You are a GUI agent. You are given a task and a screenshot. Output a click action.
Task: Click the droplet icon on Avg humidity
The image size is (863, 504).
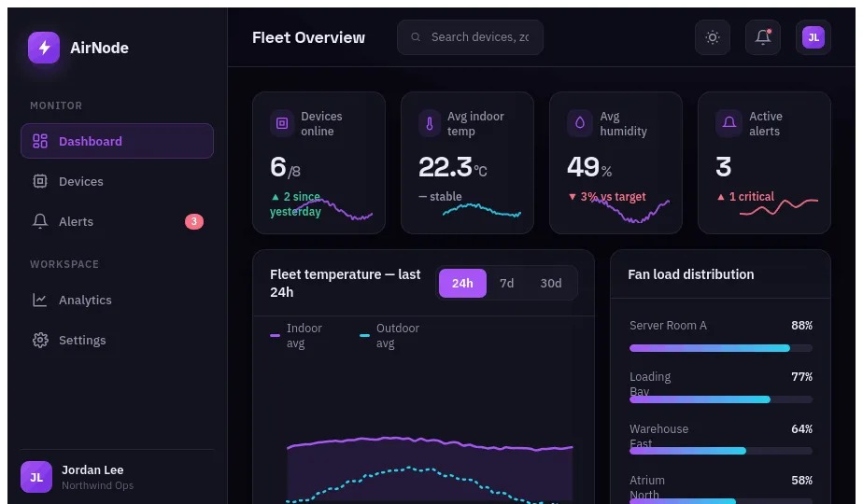(580, 123)
